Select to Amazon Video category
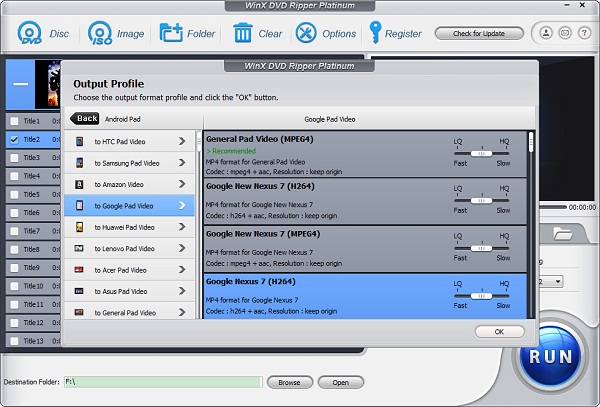Image resolution: width=600 pixels, height=407 pixels. point(129,184)
